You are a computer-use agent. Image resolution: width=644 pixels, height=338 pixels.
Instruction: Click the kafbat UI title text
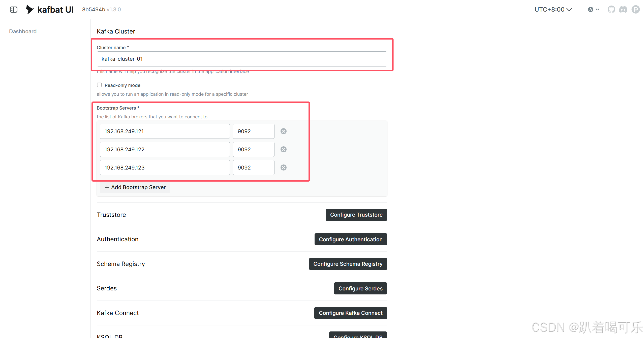[55, 10]
